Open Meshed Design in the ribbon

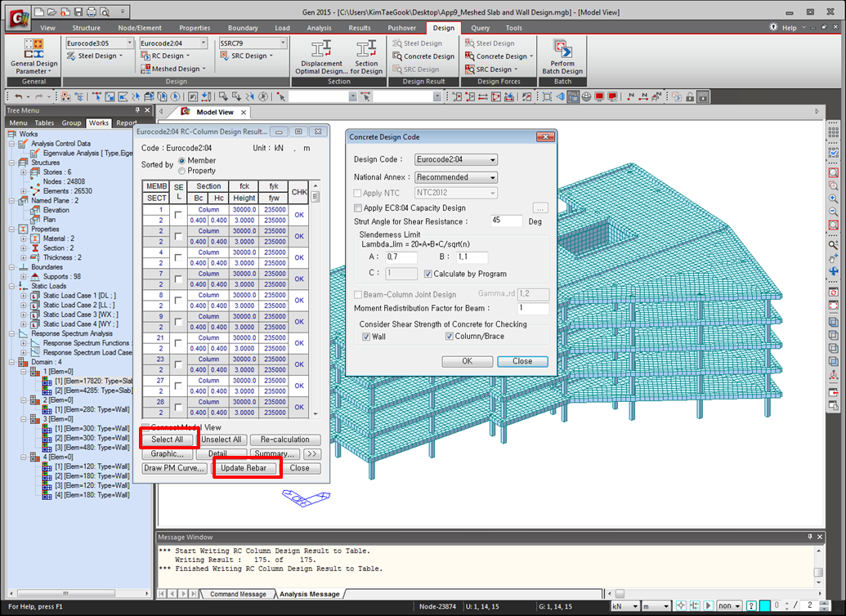coord(173,69)
